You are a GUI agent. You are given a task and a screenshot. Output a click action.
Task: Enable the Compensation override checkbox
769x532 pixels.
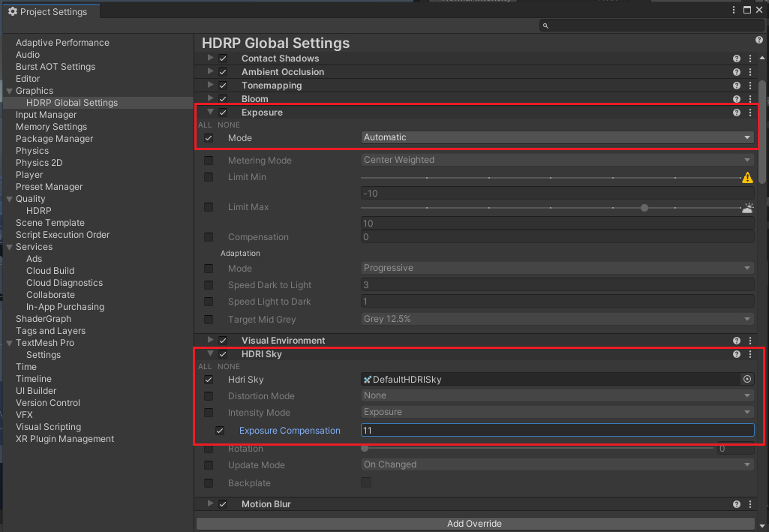[209, 237]
